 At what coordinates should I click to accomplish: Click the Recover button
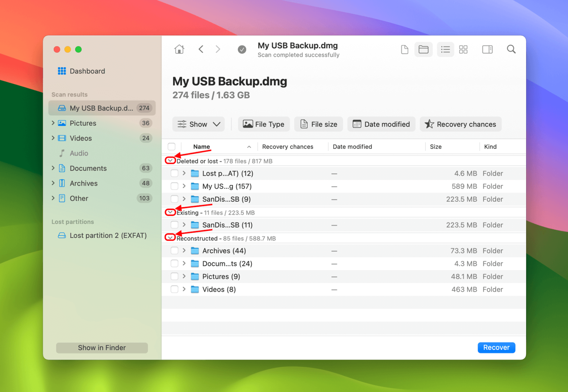tap(496, 347)
